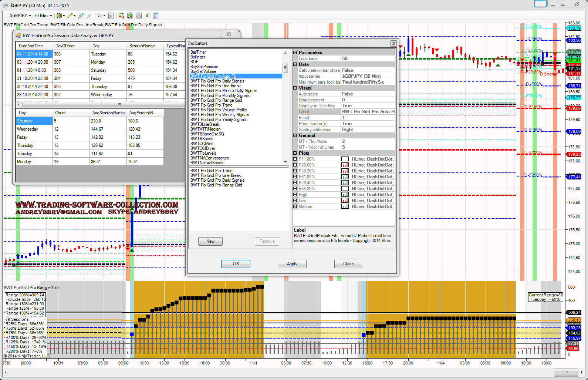This screenshot has width=588, height=380.
Task: Select BWT Fib Grid Pro Volume Profile
Action: coord(218,110)
